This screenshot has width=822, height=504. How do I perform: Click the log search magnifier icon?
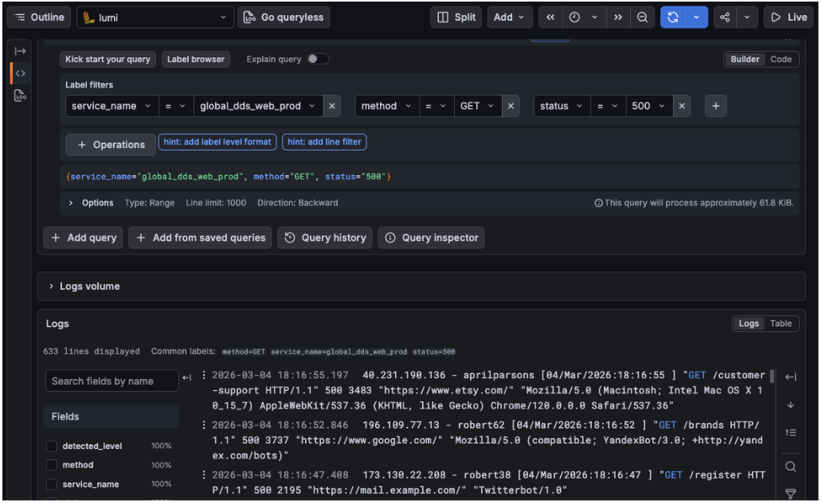pos(791,467)
